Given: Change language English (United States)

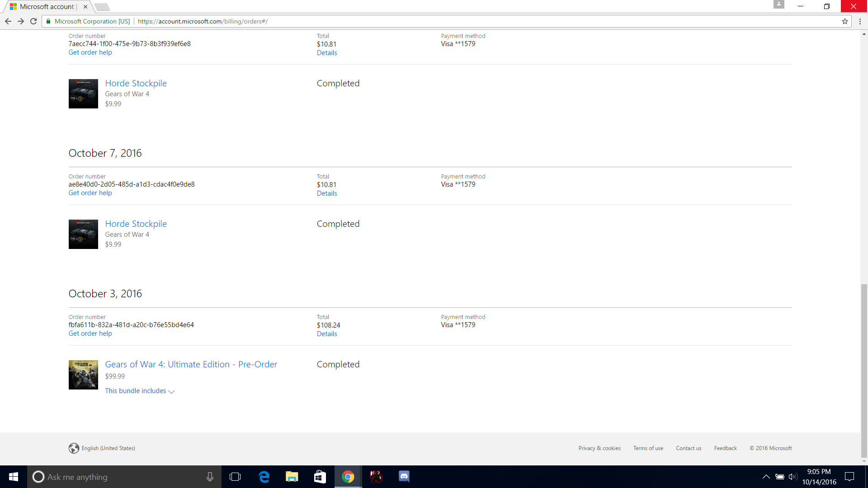Looking at the screenshot, I should [108, 448].
